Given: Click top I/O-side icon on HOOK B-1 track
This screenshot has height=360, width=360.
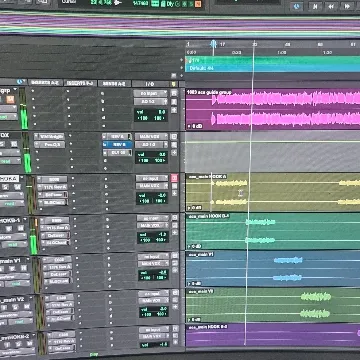Looking at the screenshot, I should 175,218.
